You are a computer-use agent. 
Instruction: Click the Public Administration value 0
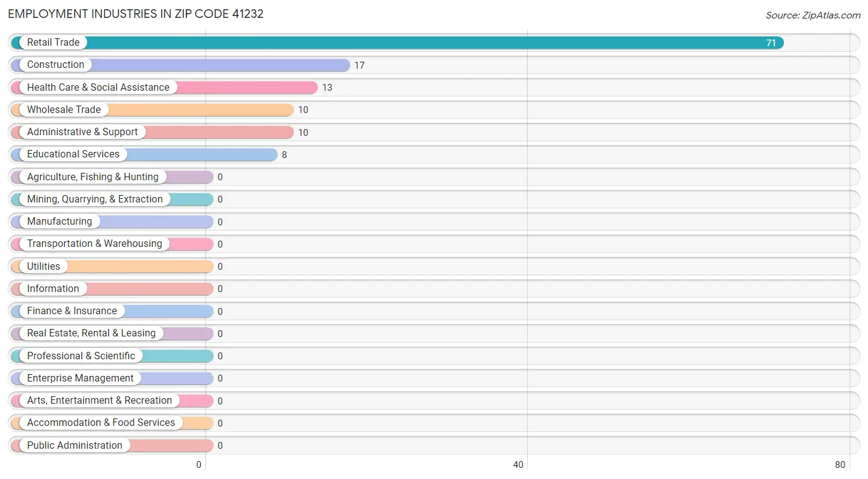coord(220,446)
